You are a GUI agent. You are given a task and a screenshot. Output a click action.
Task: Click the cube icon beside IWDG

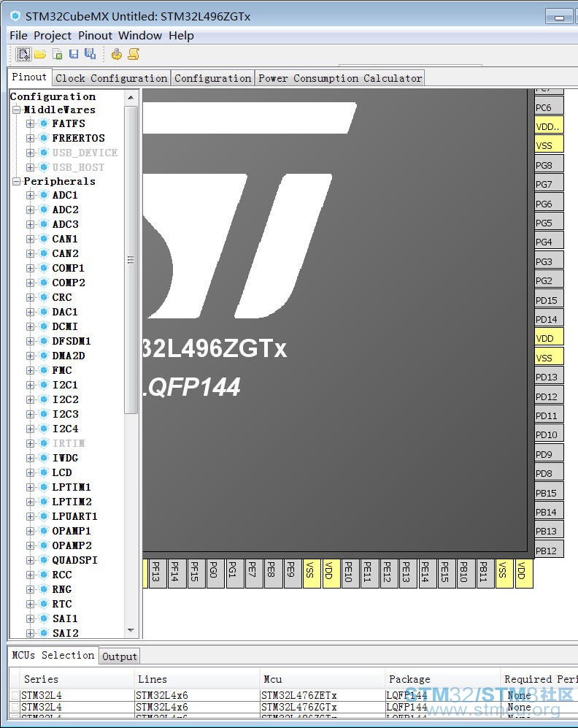(44, 458)
